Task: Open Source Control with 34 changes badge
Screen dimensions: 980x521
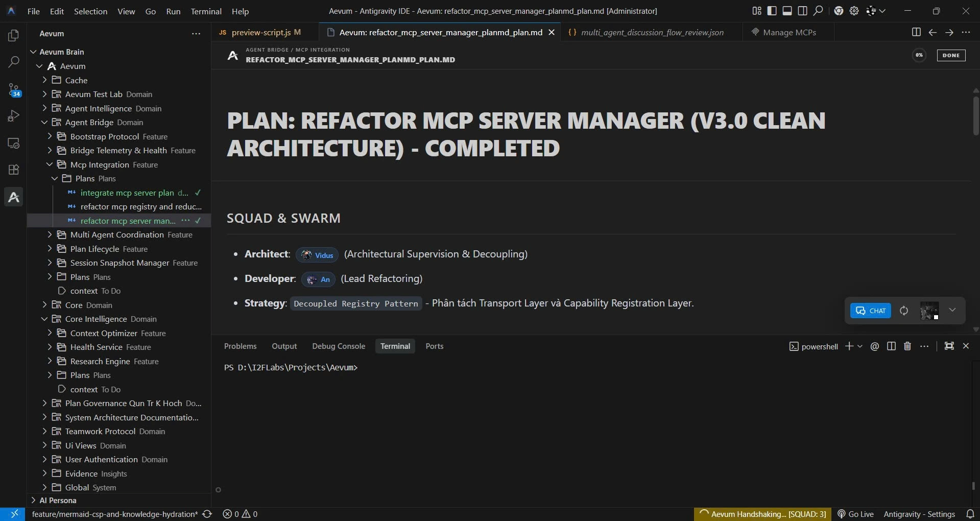Action: [x=14, y=90]
